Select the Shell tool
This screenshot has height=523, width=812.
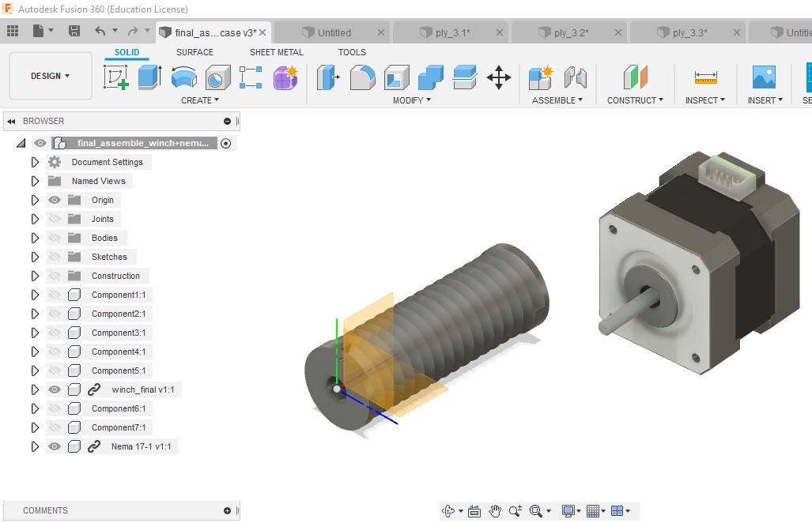(397, 77)
